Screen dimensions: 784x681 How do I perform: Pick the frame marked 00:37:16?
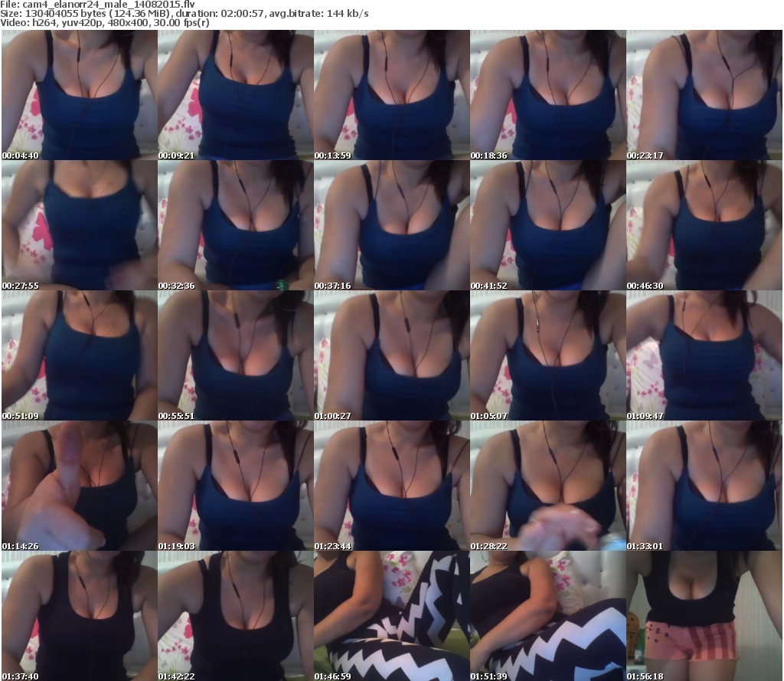[x=392, y=225]
